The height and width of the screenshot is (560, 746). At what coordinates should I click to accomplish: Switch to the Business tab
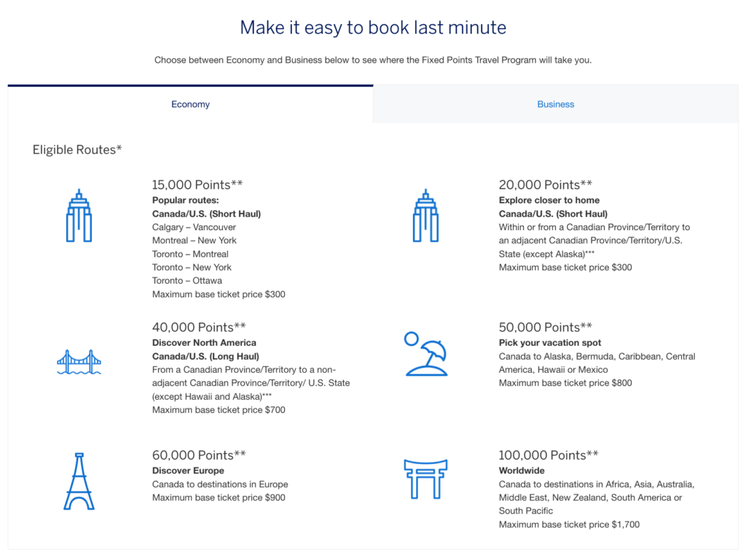(x=555, y=104)
